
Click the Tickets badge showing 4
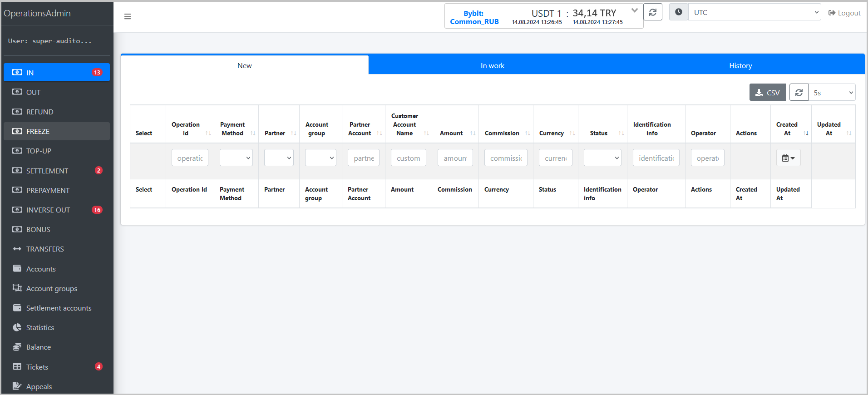click(x=99, y=367)
